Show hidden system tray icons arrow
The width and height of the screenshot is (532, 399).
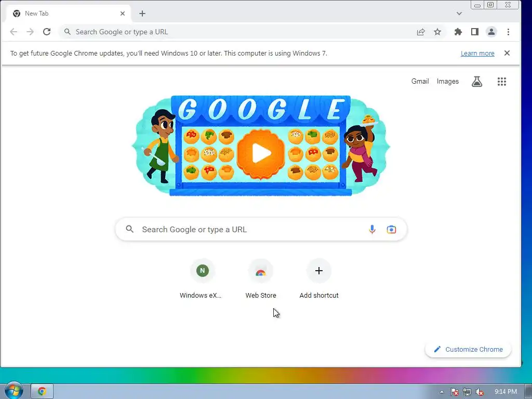[442, 392]
